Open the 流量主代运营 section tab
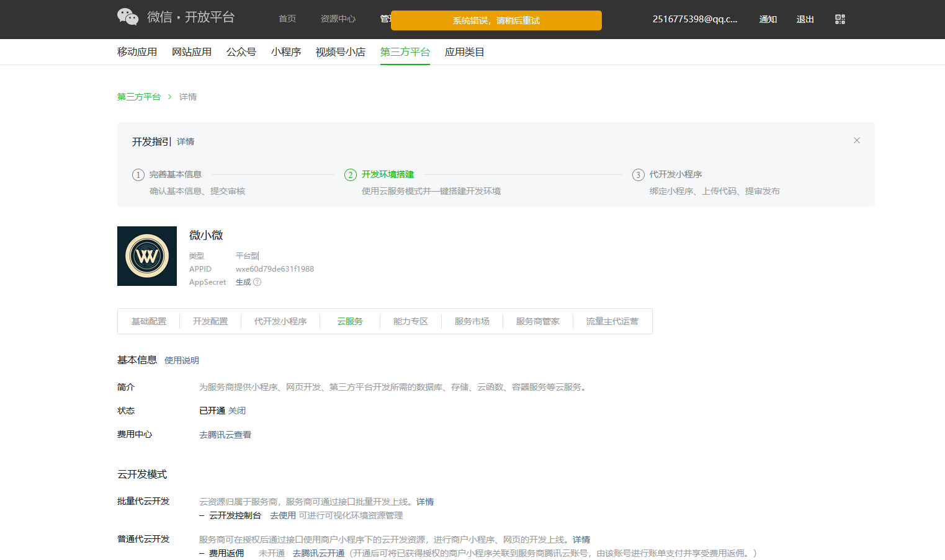945x560 pixels. (612, 321)
